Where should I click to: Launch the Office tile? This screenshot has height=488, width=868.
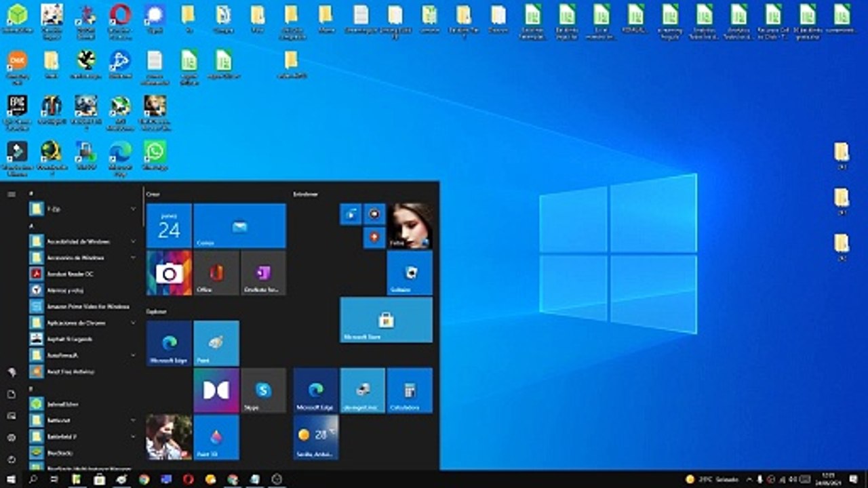coord(216,272)
